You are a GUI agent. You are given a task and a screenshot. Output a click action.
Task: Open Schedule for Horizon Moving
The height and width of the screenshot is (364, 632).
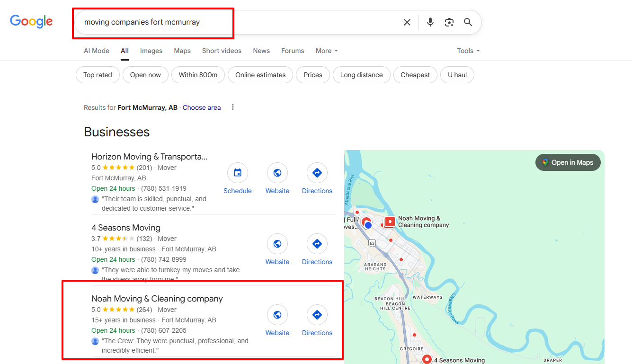coord(238,173)
